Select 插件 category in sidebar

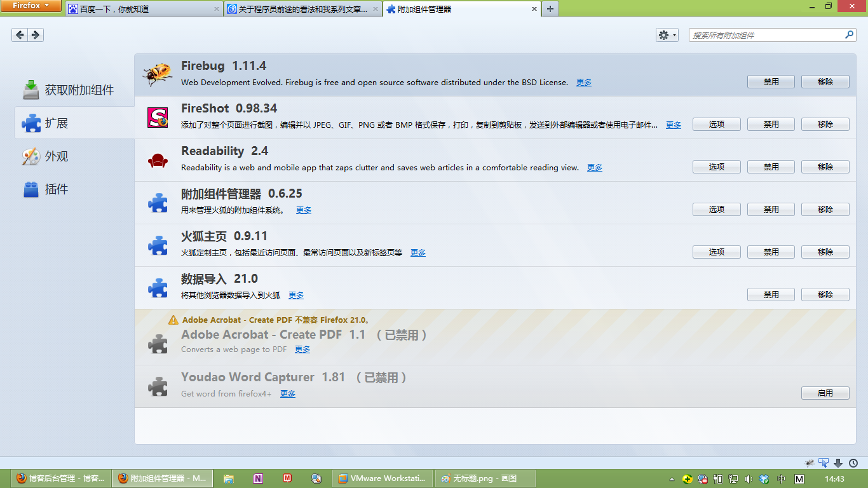click(x=74, y=189)
